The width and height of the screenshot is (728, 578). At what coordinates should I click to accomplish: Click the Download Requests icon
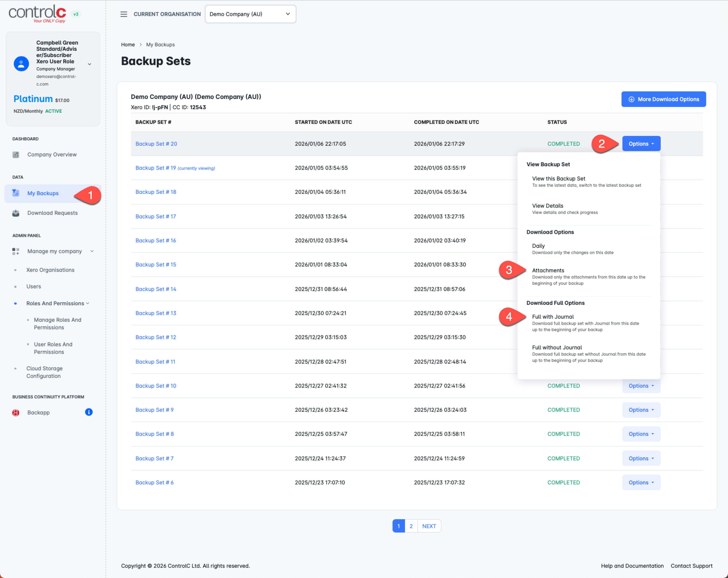click(16, 213)
